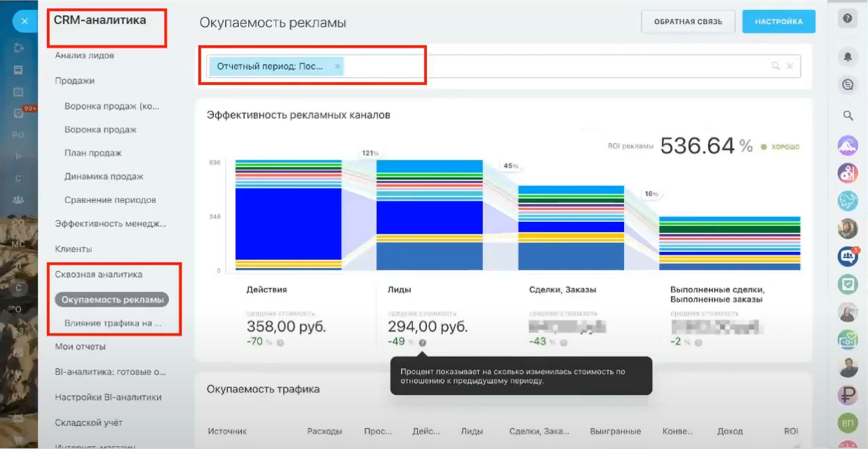
Task: Click help icon next to -70 %
Action: (280, 342)
